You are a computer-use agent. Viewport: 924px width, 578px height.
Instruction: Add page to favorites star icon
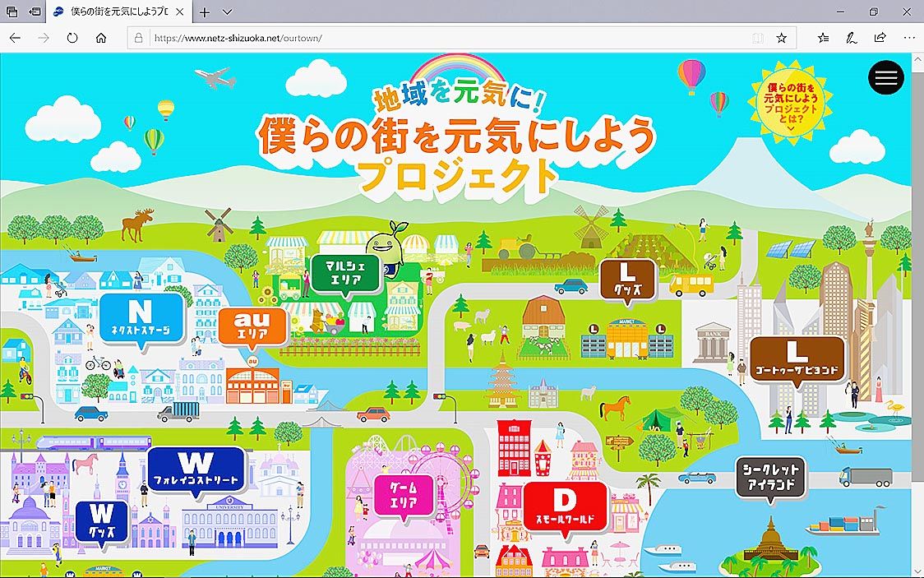[781, 38]
